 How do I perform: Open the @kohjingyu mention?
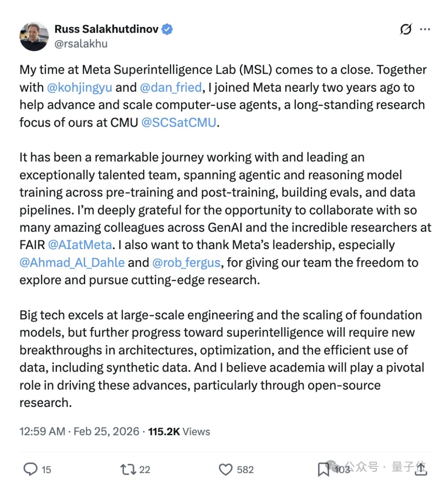pos(79,87)
